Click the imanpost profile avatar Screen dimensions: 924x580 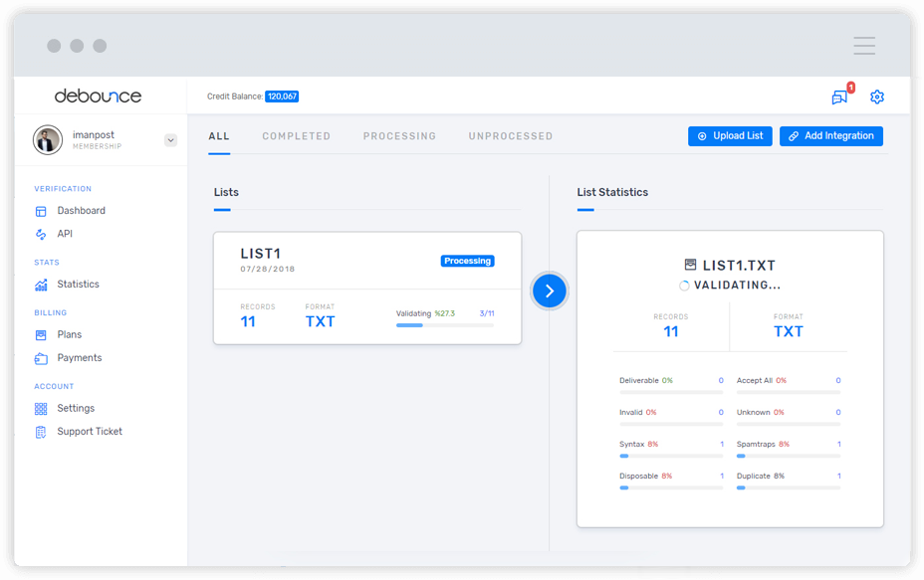50,139
